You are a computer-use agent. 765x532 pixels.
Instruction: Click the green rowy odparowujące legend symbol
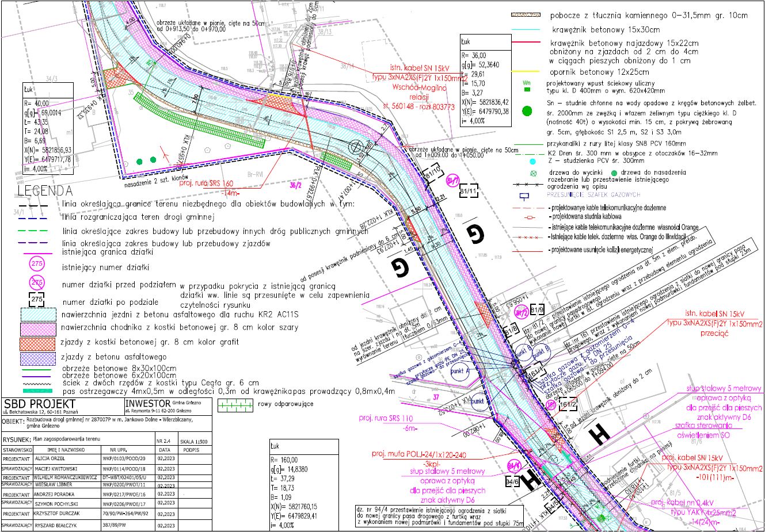[236, 406]
